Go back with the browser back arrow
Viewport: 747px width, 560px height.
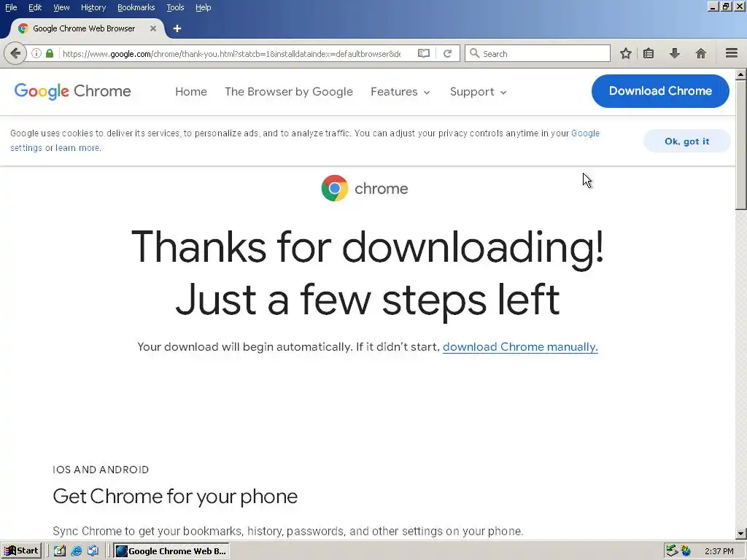coord(15,53)
